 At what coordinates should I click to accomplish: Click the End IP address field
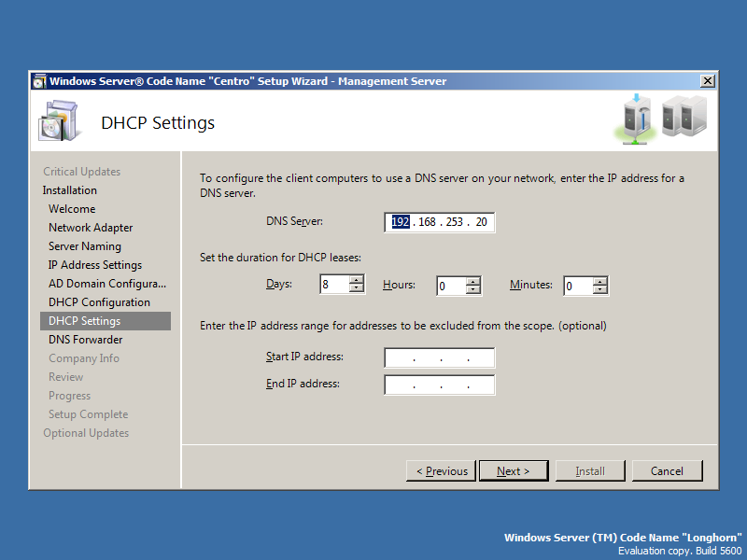coord(439,385)
